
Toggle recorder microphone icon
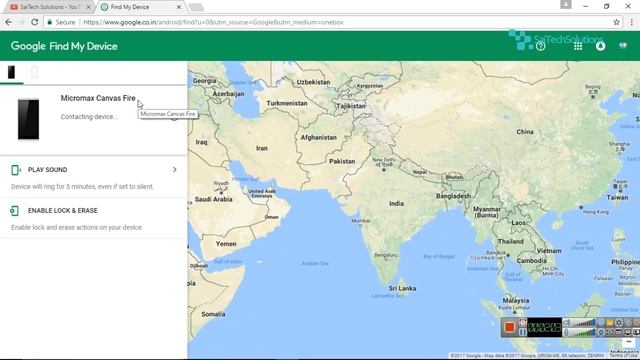pyautogui.click(x=566, y=332)
